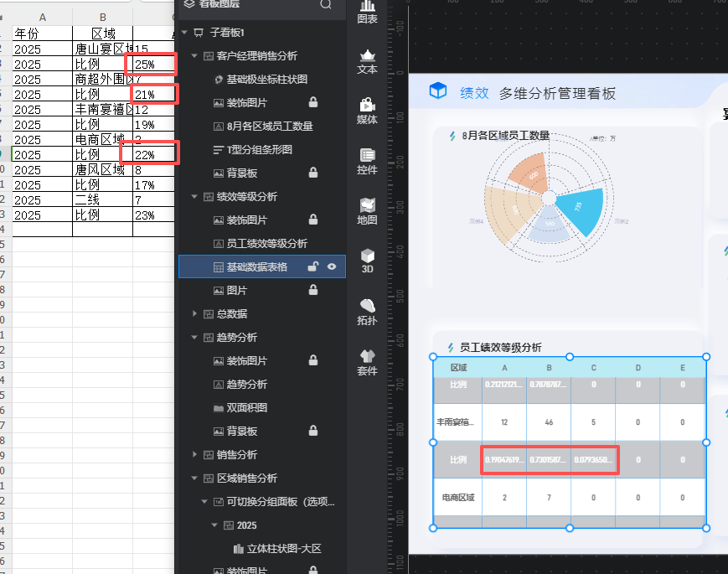Viewport: 728px width, 574px height.
Task: Expand the 销售分析 layer group
Action: pos(195,455)
